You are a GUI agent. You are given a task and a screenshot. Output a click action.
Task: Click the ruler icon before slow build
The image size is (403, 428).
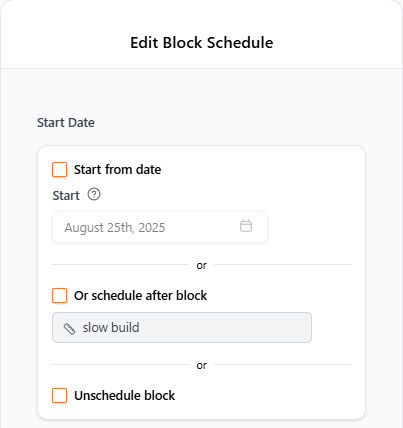(69, 328)
